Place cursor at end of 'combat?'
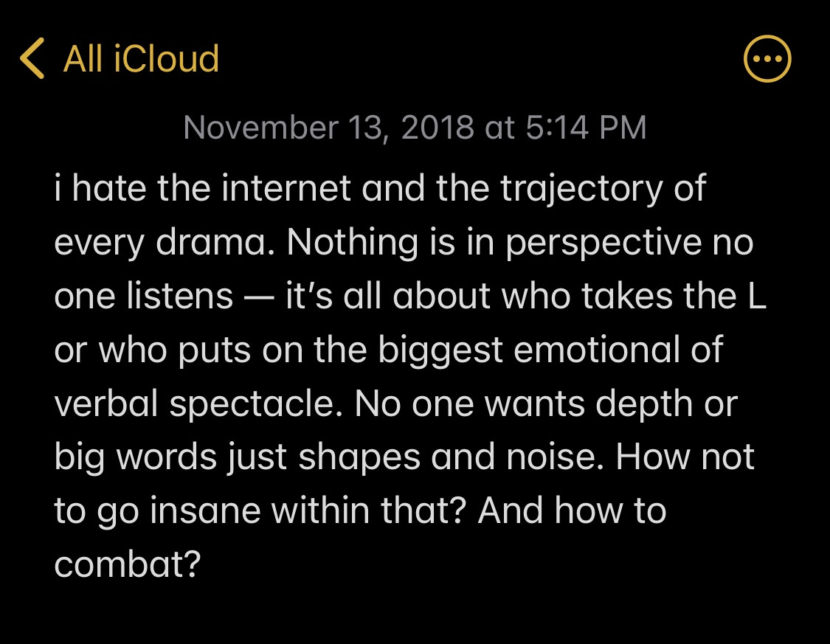The height and width of the screenshot is (644, 830). tap(201, 564)
